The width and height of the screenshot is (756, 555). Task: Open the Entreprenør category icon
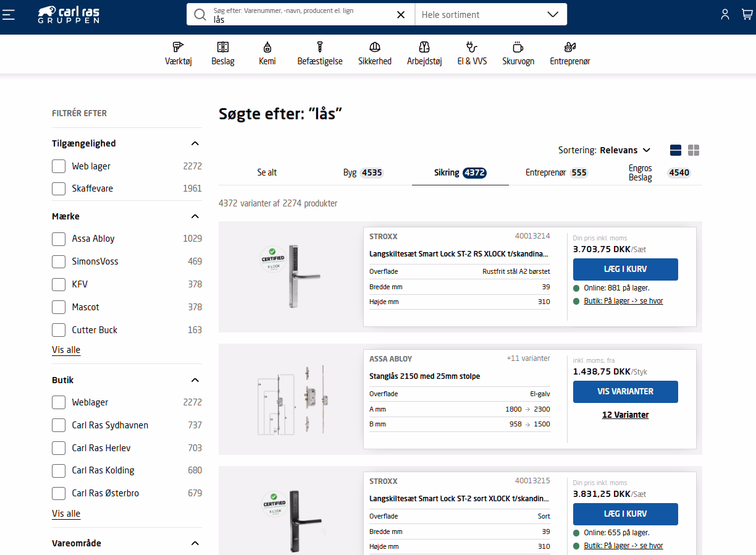(570, 47)
